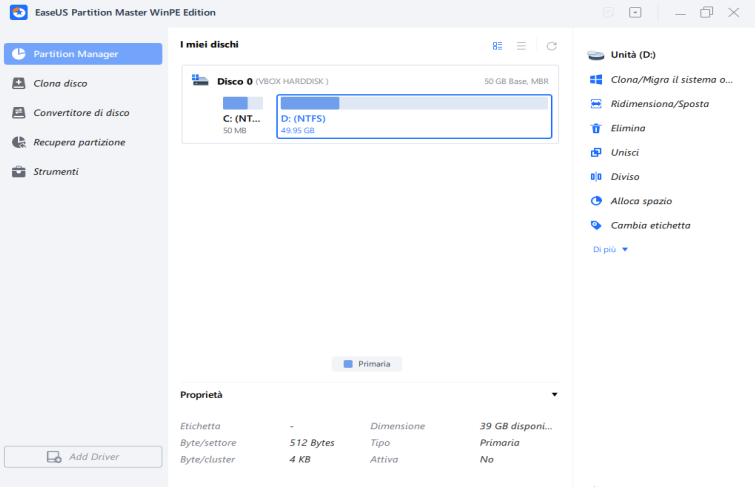Viewport: 755px width, 487px height.
Task: Click the Unisci merge icon
Action: point(596,152)
